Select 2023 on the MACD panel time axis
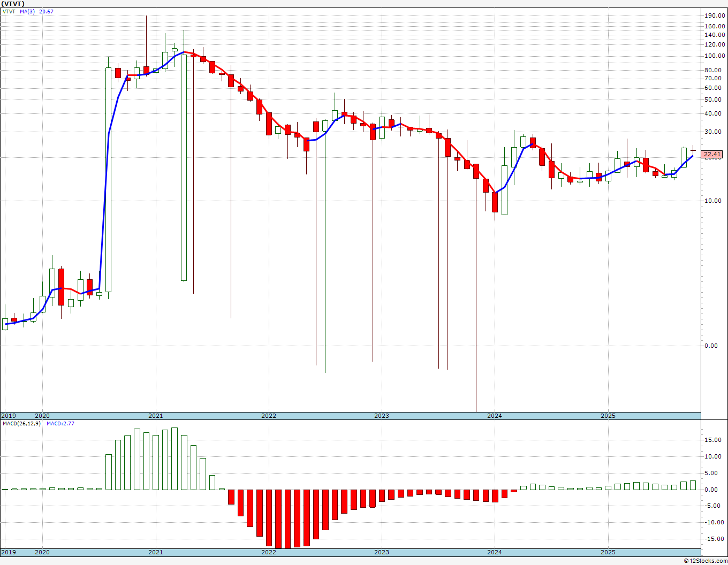Image resolution: width=728 pixels, height=565 pixels. [381, 552]
